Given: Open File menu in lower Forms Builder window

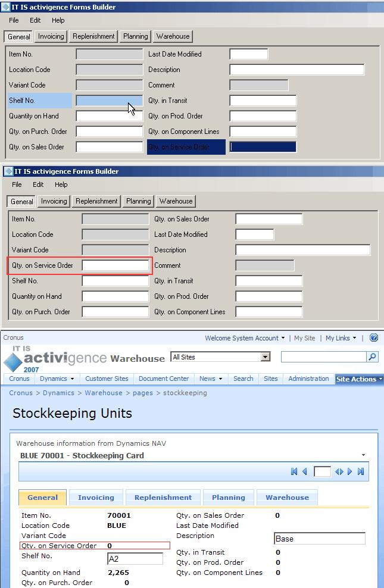Looking at the screenshot, I should 17,184.
